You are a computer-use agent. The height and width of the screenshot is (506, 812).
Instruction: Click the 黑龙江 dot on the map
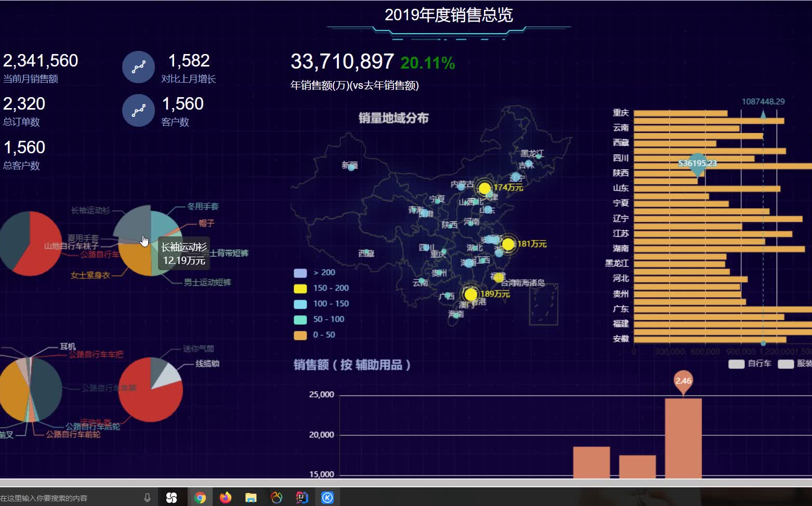pyautogui.click(x=539, y=156)
